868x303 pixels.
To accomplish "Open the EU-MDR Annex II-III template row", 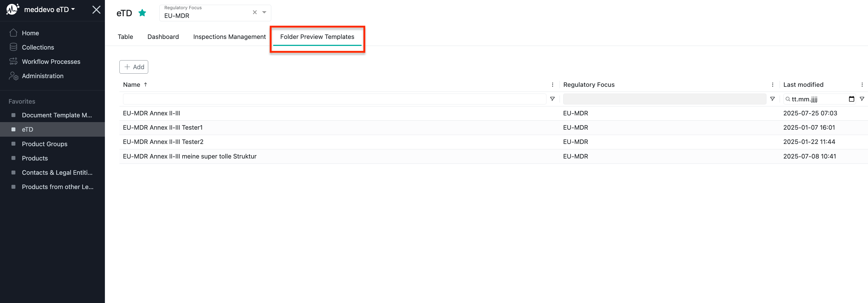I will click(x=493, y=113).
